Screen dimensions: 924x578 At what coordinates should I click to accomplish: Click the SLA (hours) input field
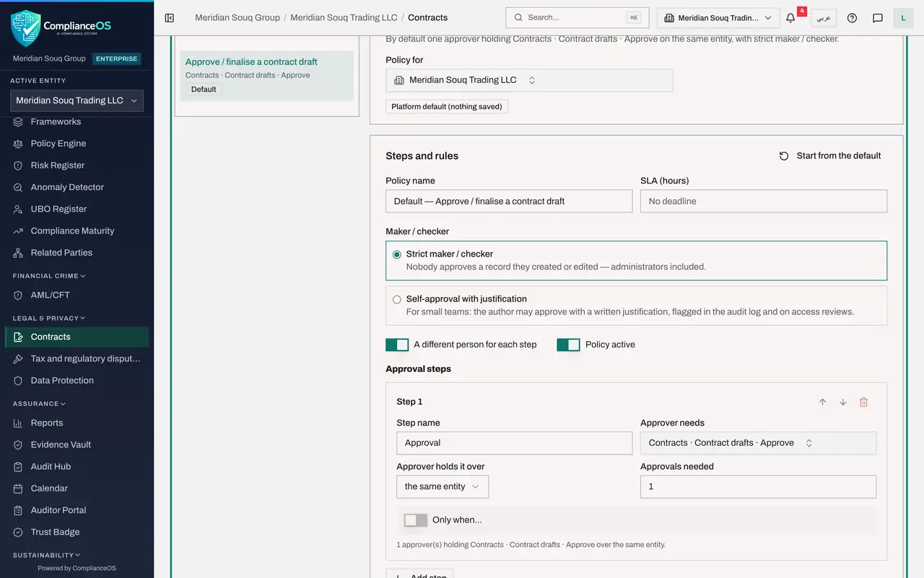pos(764,202)
